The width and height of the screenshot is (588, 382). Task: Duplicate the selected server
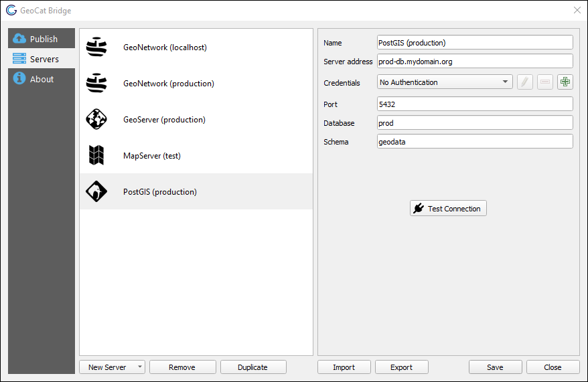[252, 367]
